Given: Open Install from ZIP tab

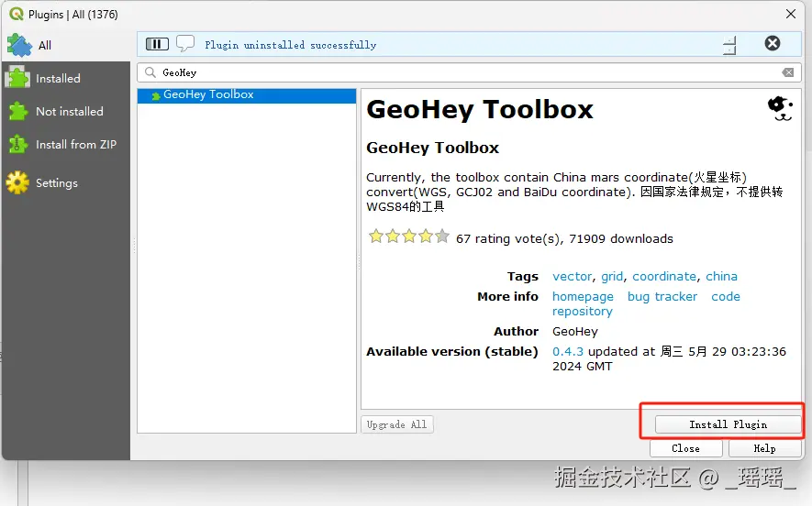Looking at the screenshot, I should point(66,144).
